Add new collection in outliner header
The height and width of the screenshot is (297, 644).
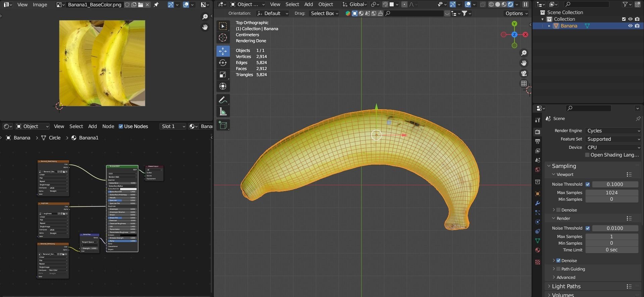click(638, 4)
